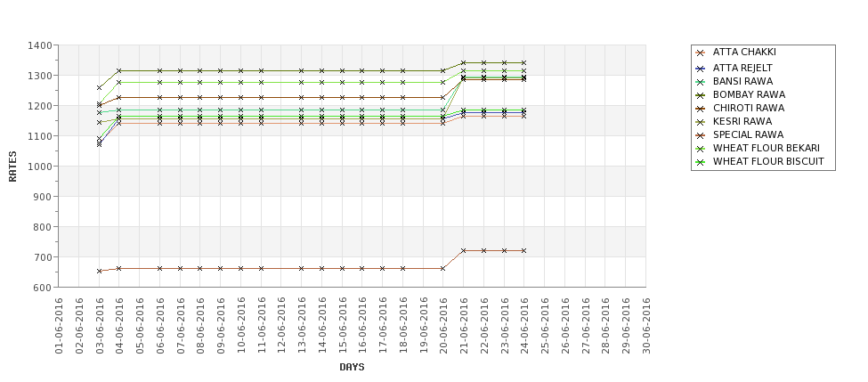This screenshot has height=382, width=868.
Task: Select the ATTA CHAKKI legend label
Action: coord(744,52)
